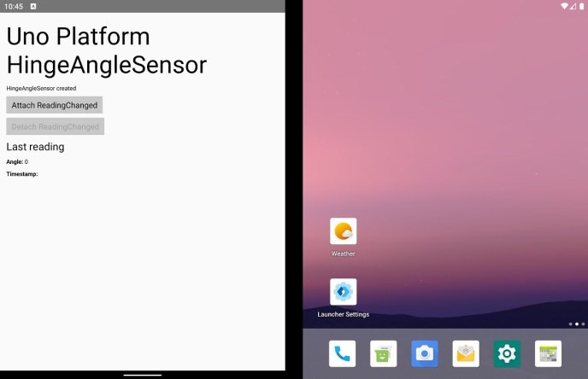The height and width of the screenshot is (379, 588).
Task: Open the Calendar app in dock
Action: coord(548,353)
